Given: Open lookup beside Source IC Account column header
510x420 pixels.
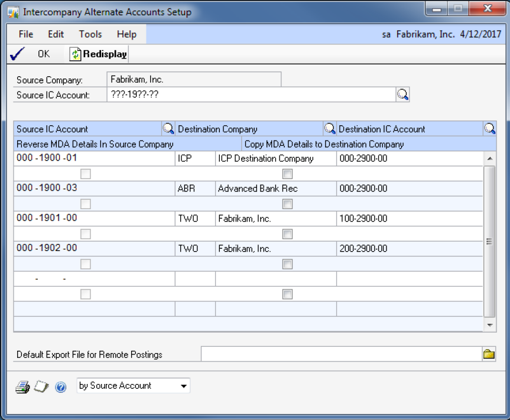Looking at the screenshot, I should pos(168,129).
